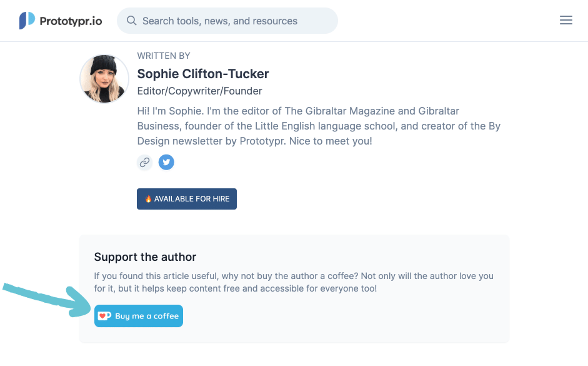Click the magnifier icon in search bar
The height and width of the screenshot is (366, 588).
click(x=132, y=21)
